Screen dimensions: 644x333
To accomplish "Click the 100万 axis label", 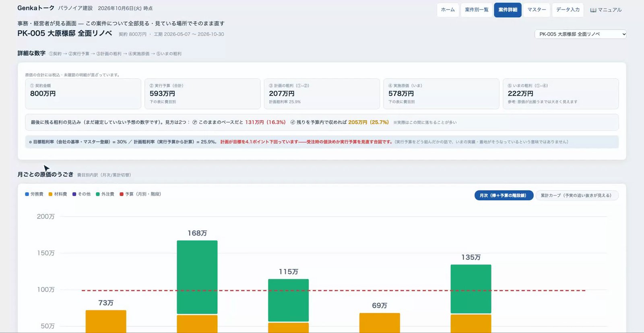I will click(x=45, y=290).
